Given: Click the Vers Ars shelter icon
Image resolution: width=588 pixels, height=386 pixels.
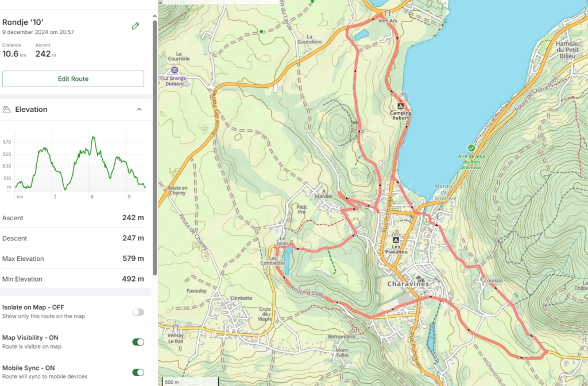Looking at the screenshot, I should click(388, 14).
